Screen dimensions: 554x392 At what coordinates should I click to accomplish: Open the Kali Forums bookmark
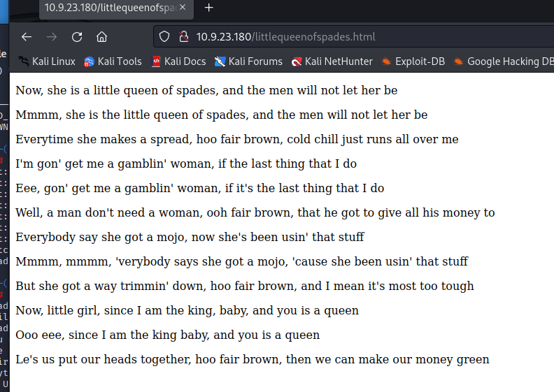pyautogui.click(x=248, y=61)
